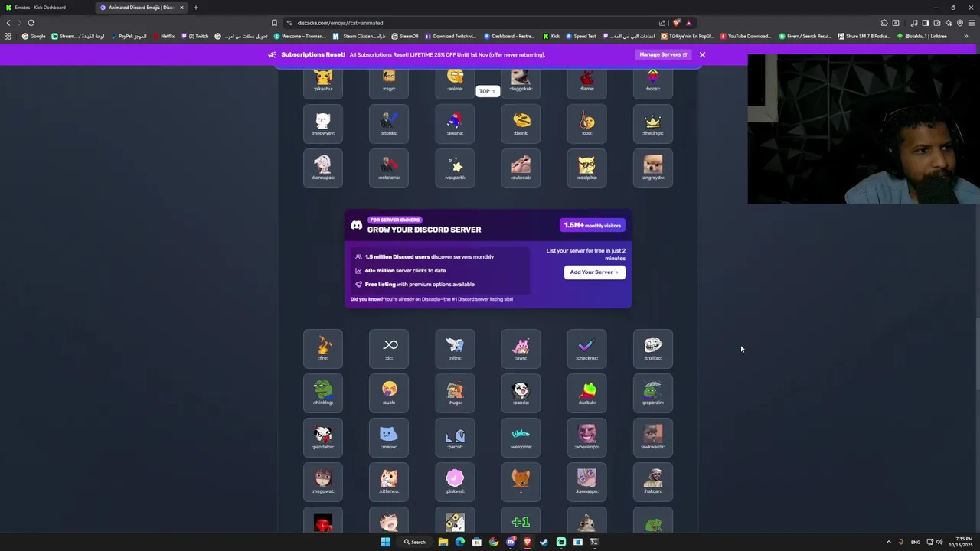This screenshot has width=980, height=551.
Task: Open the :thinking: pepe emoji
Action: [323, 393]
